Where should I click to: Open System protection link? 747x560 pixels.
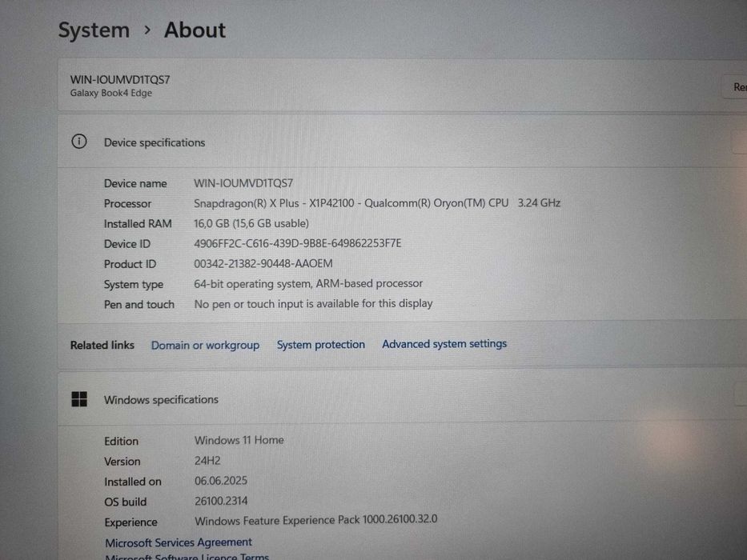pyautogui.click(x=320, y=344)
